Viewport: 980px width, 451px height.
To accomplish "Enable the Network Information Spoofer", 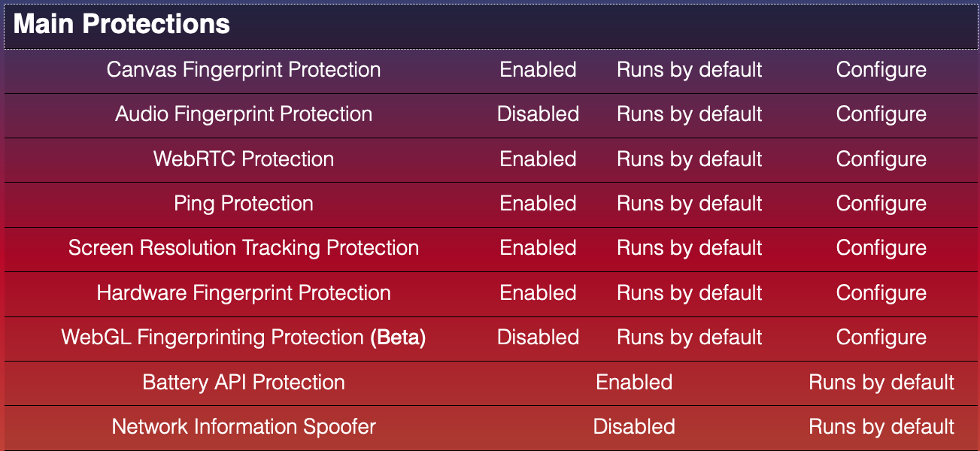I will [x=633, y=426].
